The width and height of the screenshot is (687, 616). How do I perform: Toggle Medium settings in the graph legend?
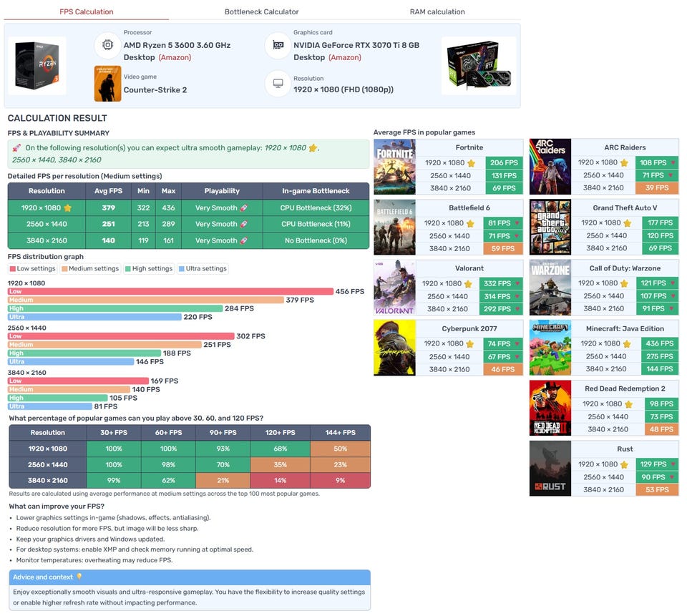point(90,268)
